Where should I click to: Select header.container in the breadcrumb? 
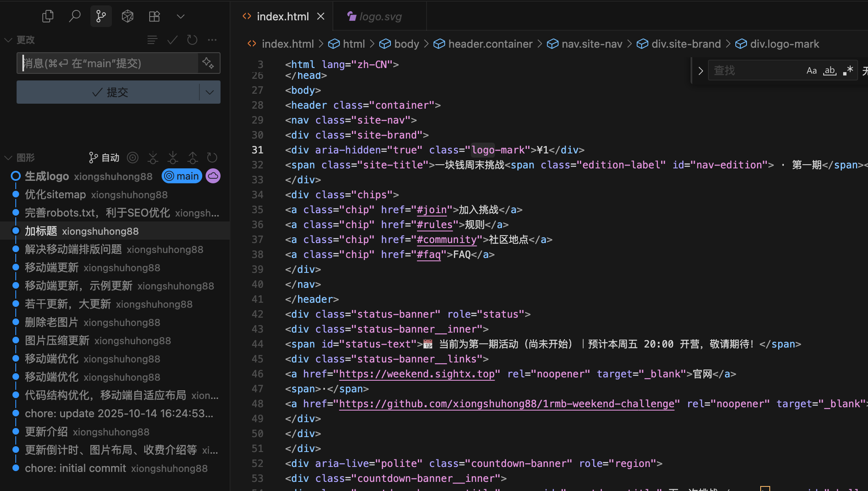[490, 44]
